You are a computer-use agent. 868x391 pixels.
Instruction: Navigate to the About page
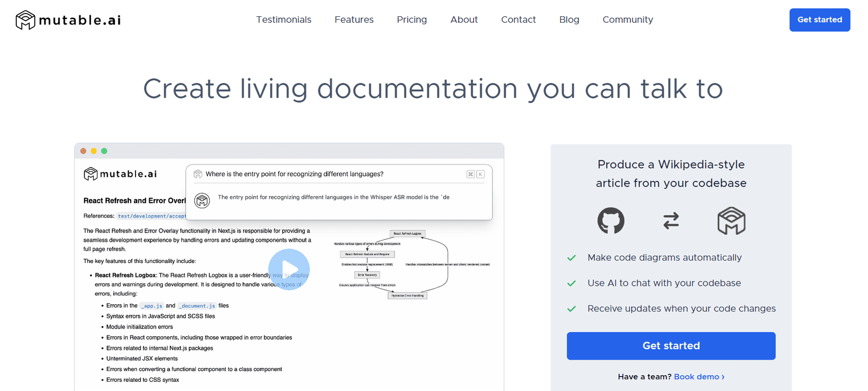[x=464, y=20]
